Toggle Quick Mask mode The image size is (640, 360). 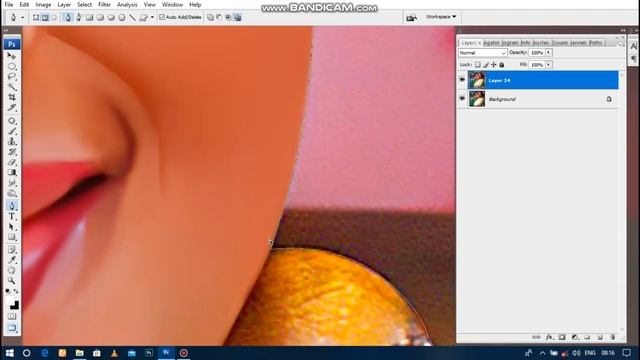click(x=12, y=316)
